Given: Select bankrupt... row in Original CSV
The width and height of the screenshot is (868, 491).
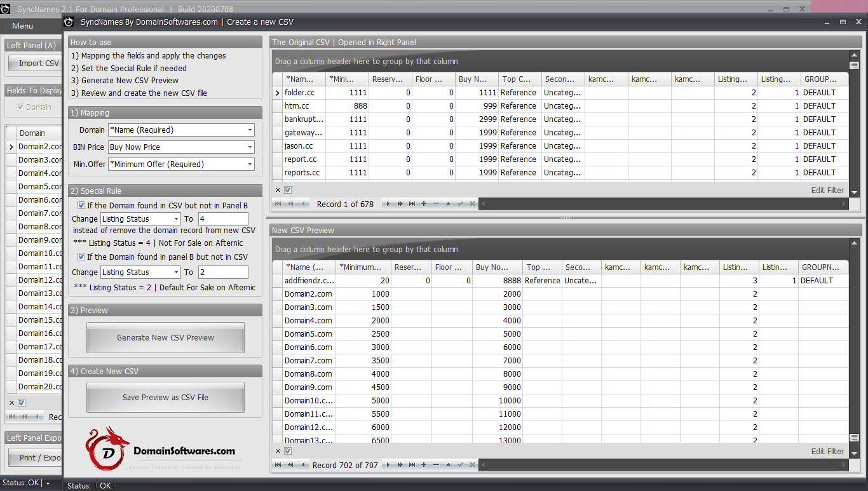Looking at the screenshot, I should click(560, 119).
